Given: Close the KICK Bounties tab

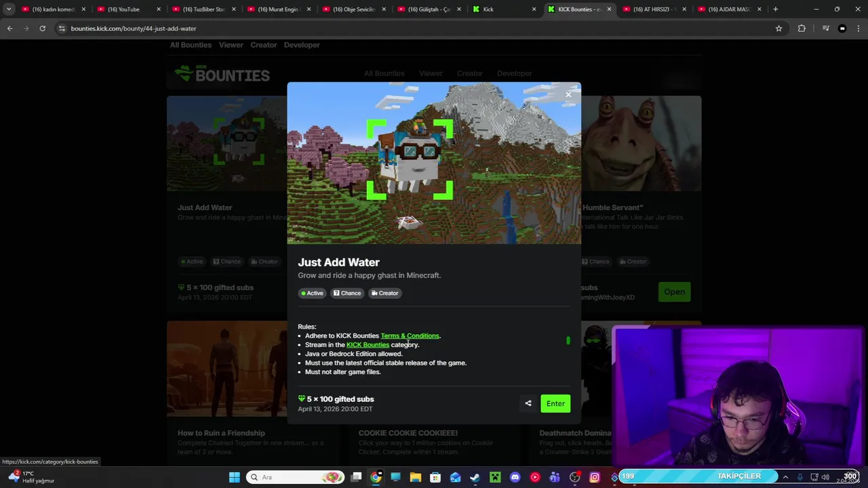Looking at the screenshot, I should point(609,9).
